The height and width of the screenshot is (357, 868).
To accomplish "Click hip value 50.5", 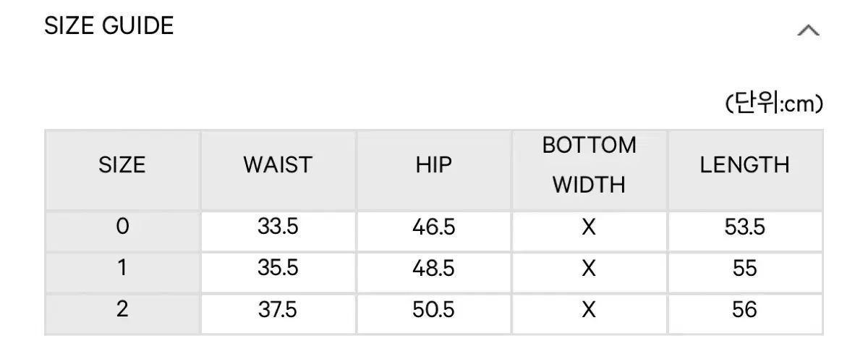I will click(x=433, y=310).
